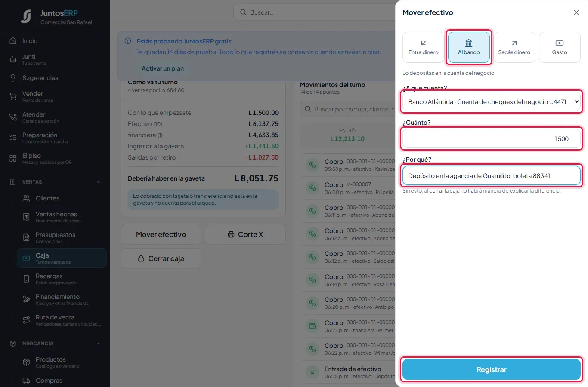Click the ENTRÓ L 12,213.10 summary
Viewport: 588px width, 387px height.
pyautogui.click(x=347, y=135)
